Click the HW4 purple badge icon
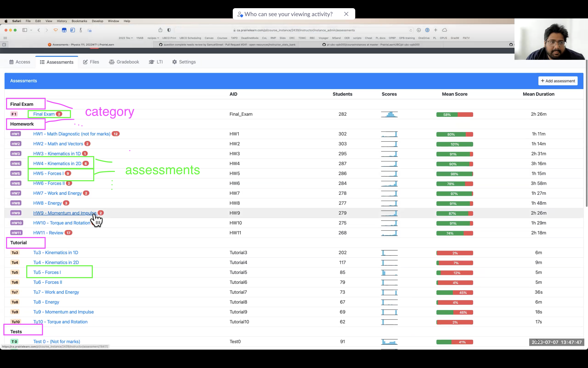The width and height of the screenshot is (588, 368). pos(16,164)
